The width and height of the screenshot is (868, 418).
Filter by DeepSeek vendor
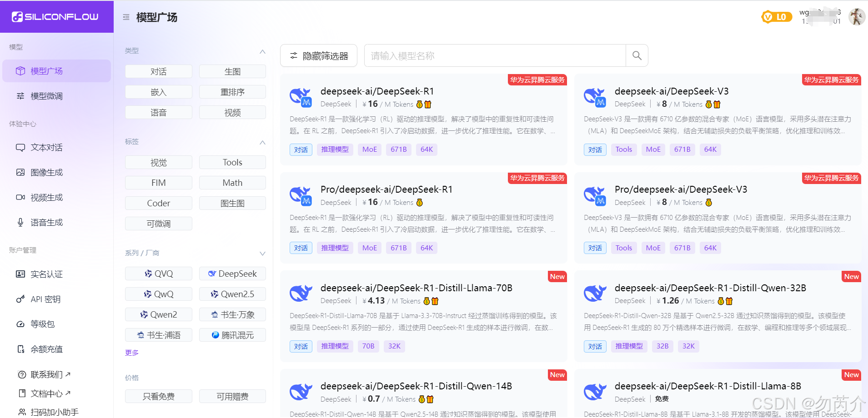coord(232,274)
